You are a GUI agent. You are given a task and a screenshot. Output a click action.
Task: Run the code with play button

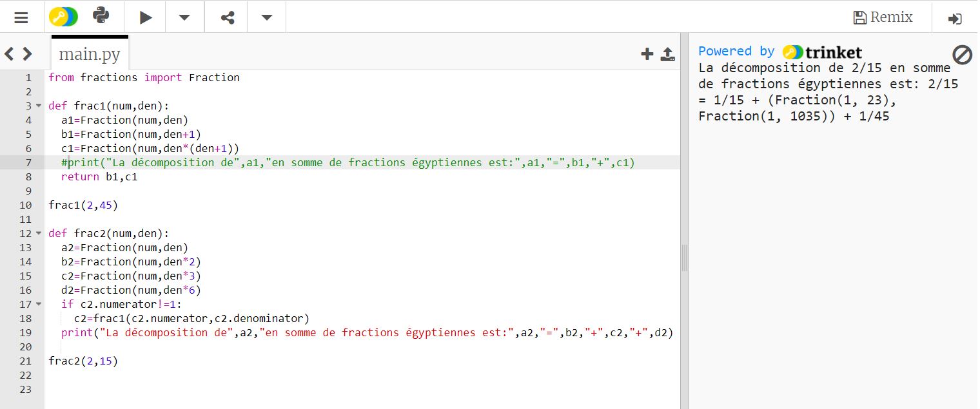click(146, 17)
